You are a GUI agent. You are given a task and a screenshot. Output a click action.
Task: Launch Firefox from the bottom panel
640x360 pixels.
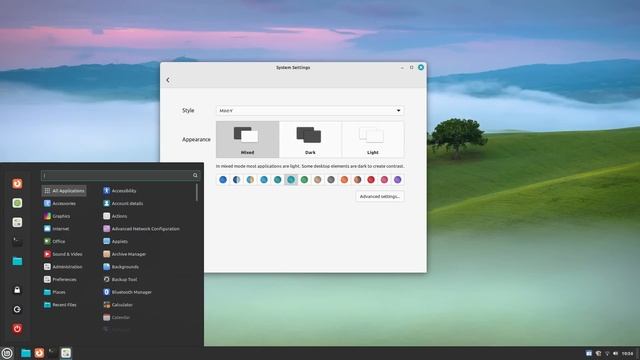(x=39, y=353)
